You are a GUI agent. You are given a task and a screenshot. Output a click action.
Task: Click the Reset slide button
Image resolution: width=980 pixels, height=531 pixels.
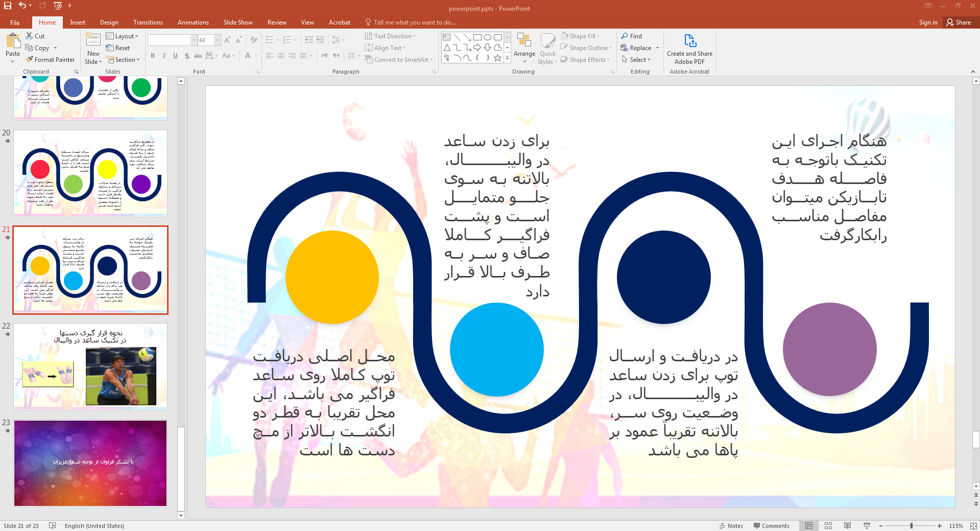pyautogui.click(x=118, y=48)
